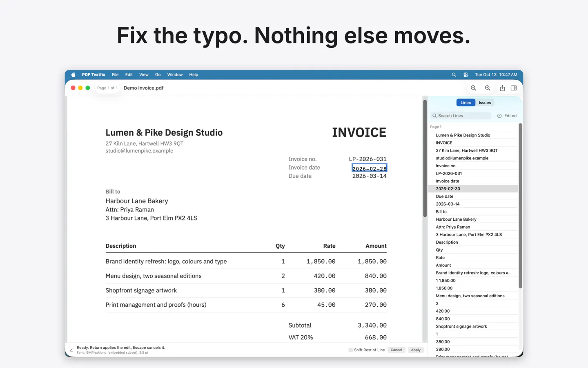Select '2026-03-14' line in sidebar
Screen dimensions: 588x368
(x=473, y=204)
